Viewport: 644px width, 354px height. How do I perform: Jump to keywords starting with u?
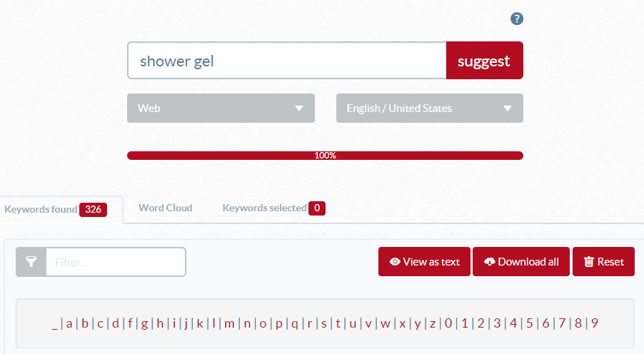pos(353,324)
